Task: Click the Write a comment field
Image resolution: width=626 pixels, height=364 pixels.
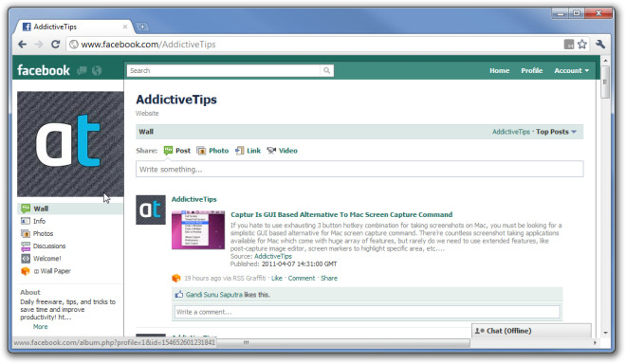Action: point(367,312)
